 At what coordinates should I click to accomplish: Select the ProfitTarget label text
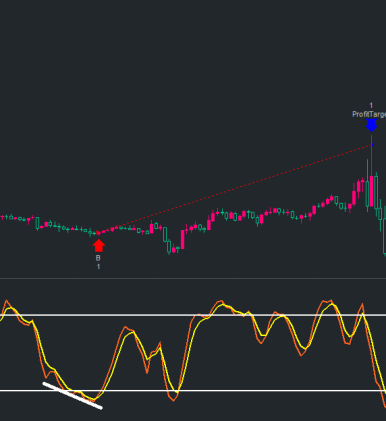click(x=369, y=114)
